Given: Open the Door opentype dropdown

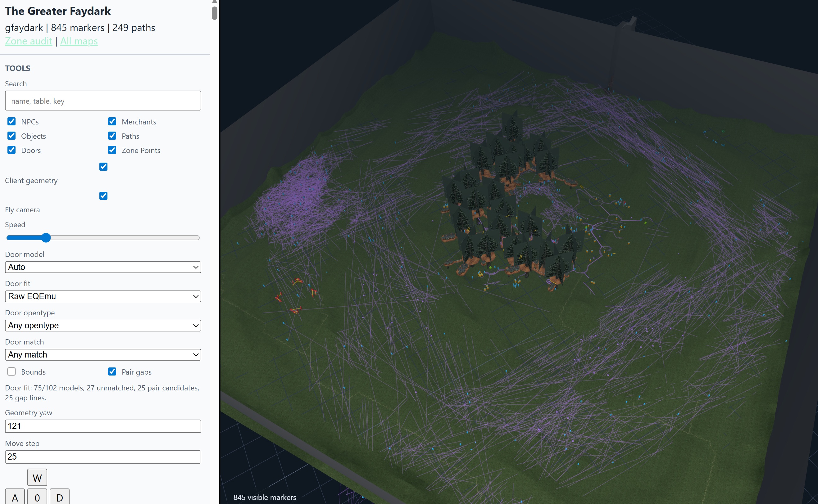Looking at the screenshot, I should click(103, 325).
